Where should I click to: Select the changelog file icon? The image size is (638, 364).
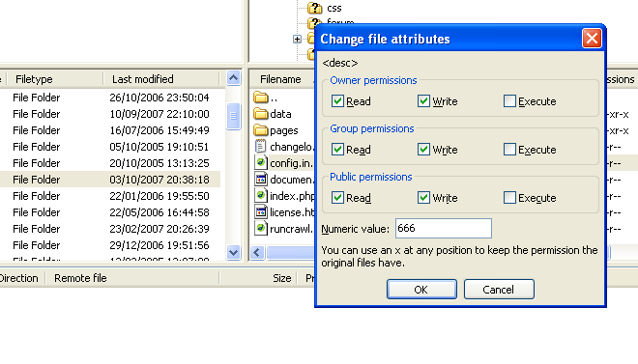point(260,146)
